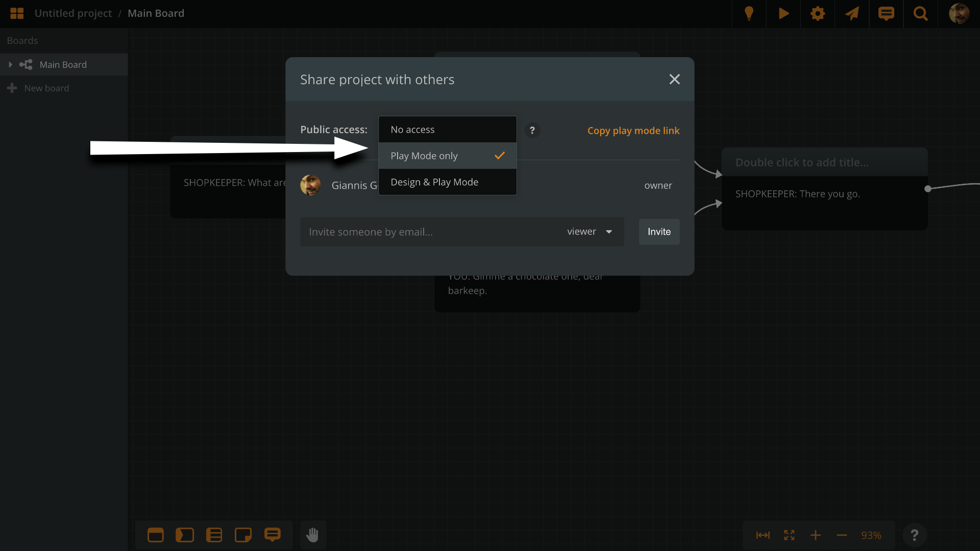Enter fullscreen via the expand icon
This screenshot has height=551, width=980.
tap(789, 535)
